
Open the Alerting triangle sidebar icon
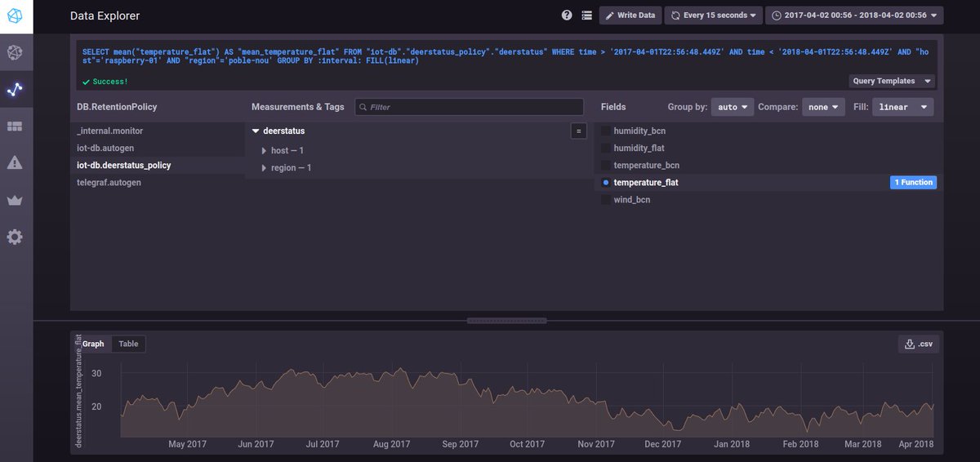[15, 163]
